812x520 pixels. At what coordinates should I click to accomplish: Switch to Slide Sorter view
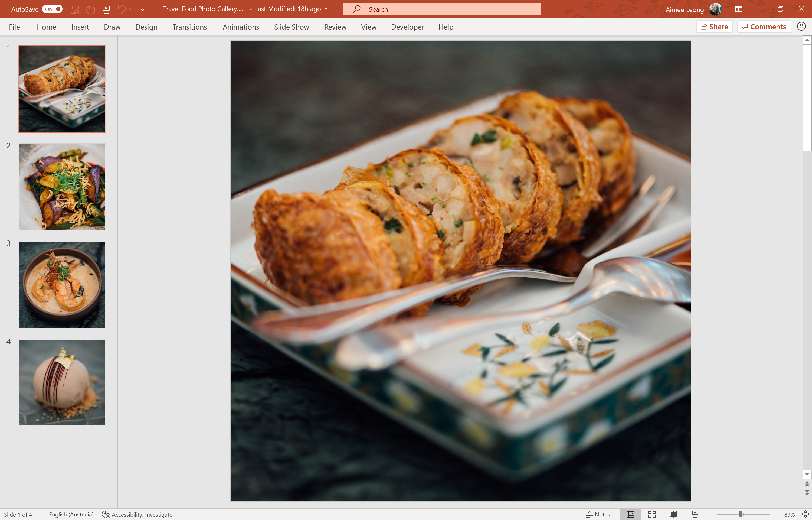(652, 514)
